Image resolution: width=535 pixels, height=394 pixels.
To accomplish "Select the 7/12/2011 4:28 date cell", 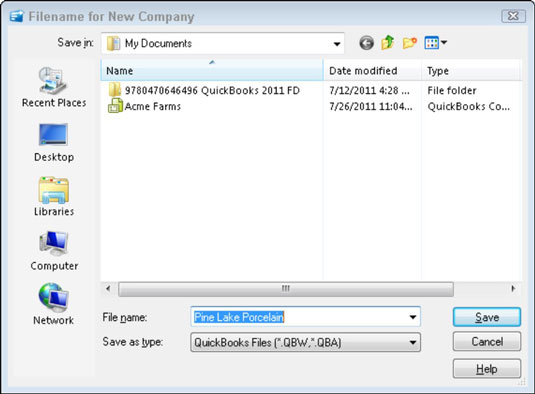I will (369, 90).
